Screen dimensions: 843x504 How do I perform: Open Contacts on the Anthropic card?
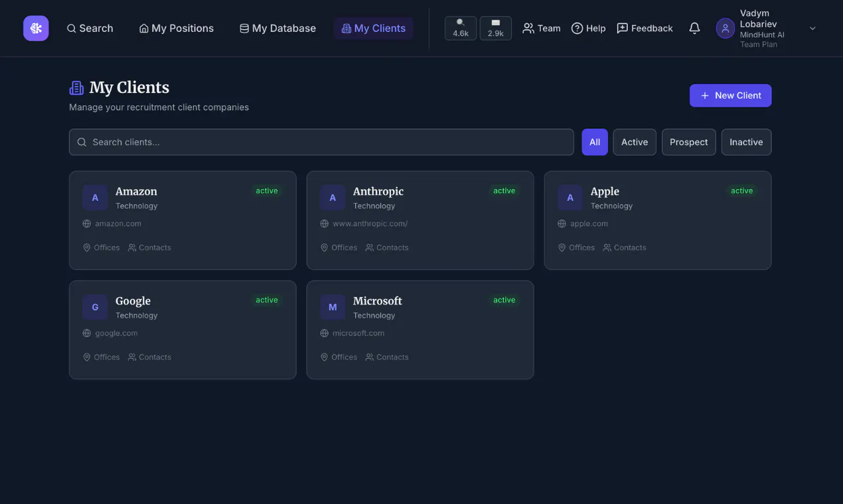click(387, 247)
